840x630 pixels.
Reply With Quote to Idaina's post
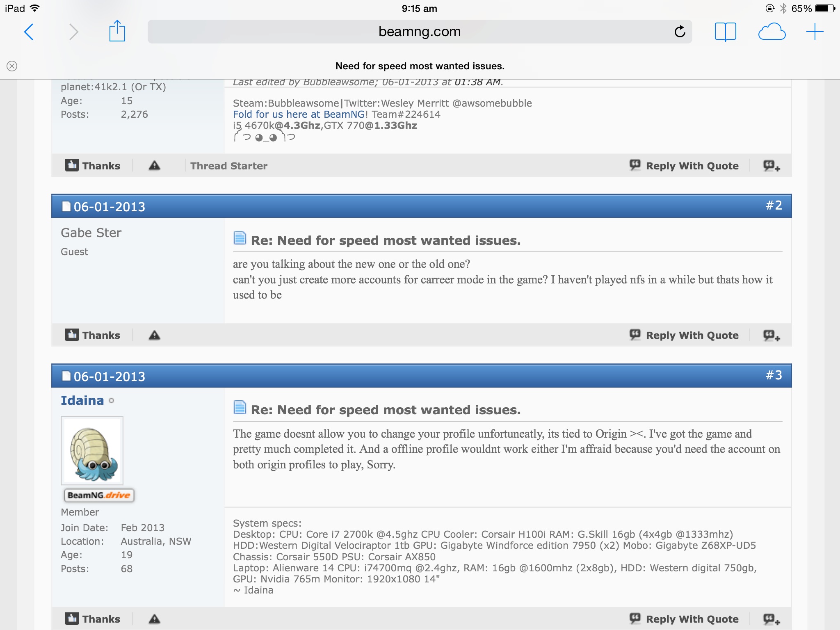pyautogui.click(x=684, y=619)
